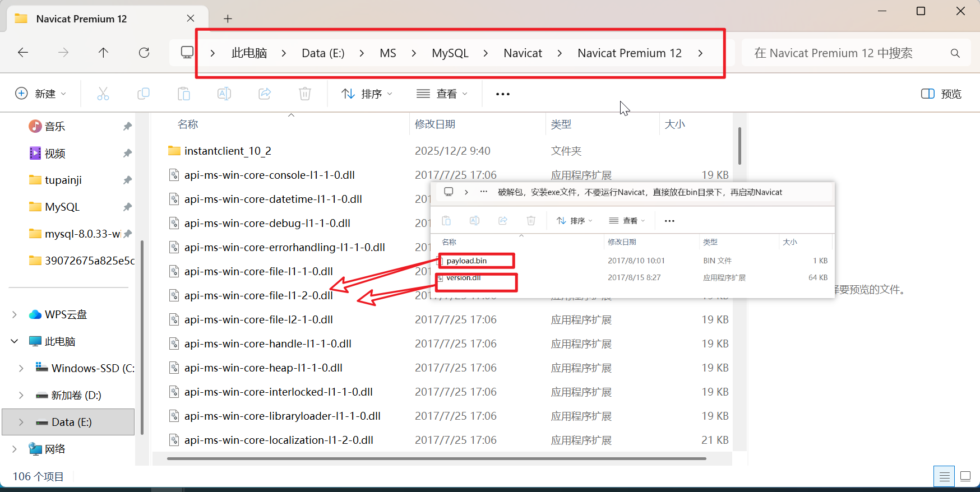980x492 pixels.
Task: Click the vertical scrollbar of file list
Action: [x=739, y=146]
